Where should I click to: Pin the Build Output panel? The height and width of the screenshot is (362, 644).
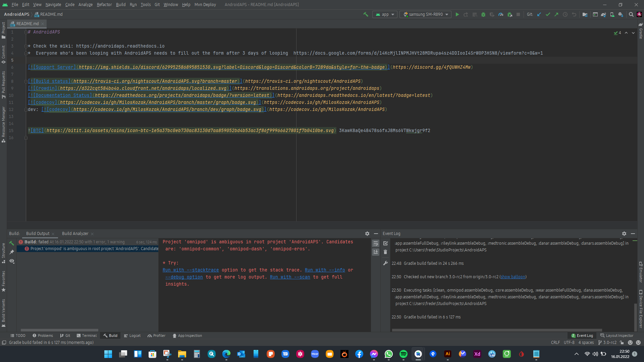(12, 252)
